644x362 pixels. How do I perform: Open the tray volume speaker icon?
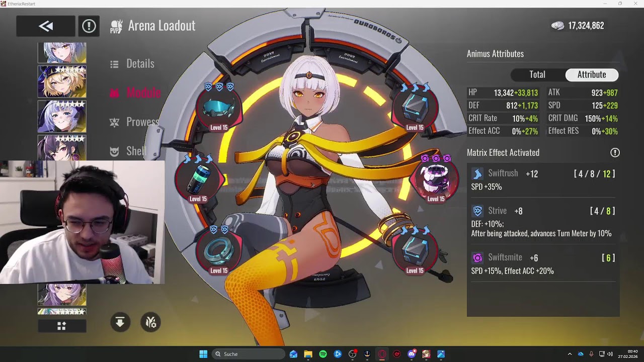610,354
